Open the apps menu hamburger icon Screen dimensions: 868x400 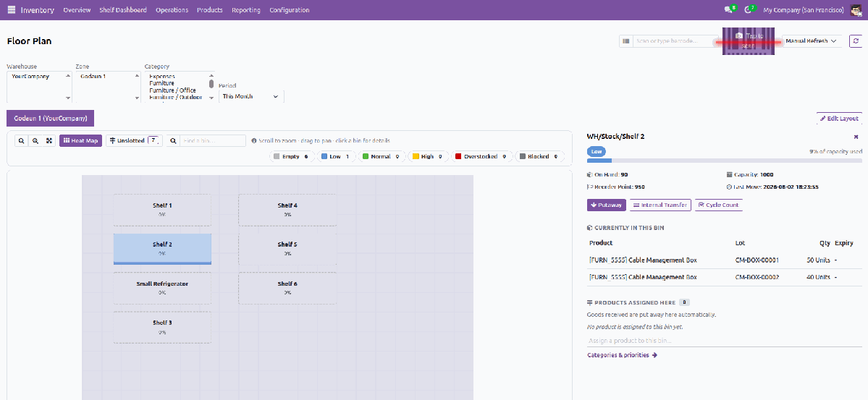pos(11,10)
